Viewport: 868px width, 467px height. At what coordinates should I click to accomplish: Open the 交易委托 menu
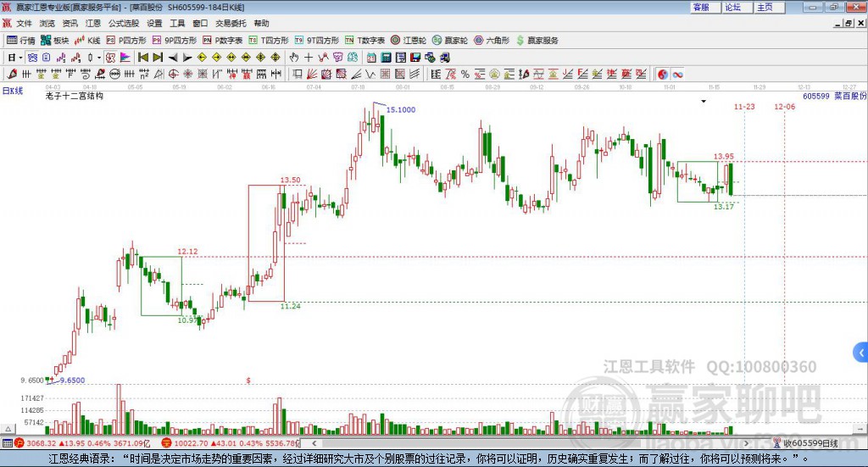pos(231,23)
